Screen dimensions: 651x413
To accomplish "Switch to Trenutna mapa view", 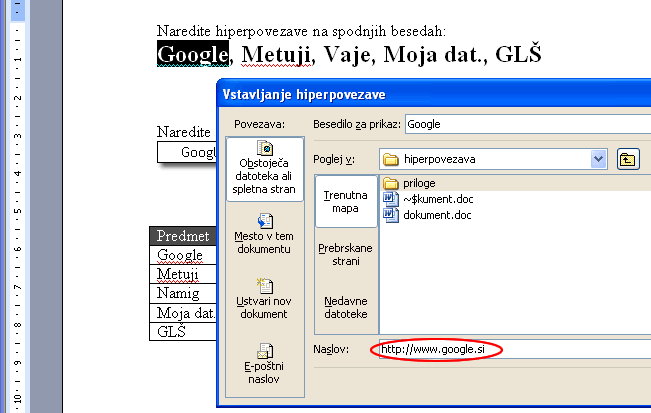I will pos(346,201).
